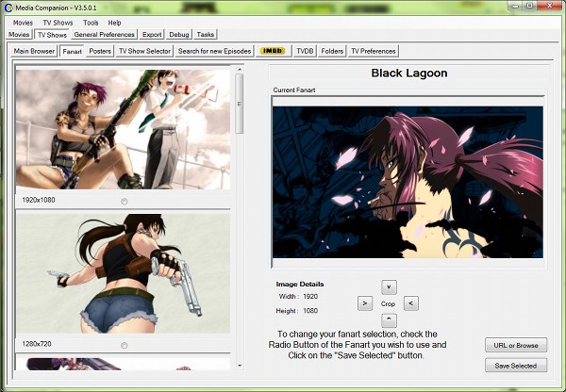The image size is (566, 392).
Task: Switch to the TV Shows top tab
Action: 52,35
